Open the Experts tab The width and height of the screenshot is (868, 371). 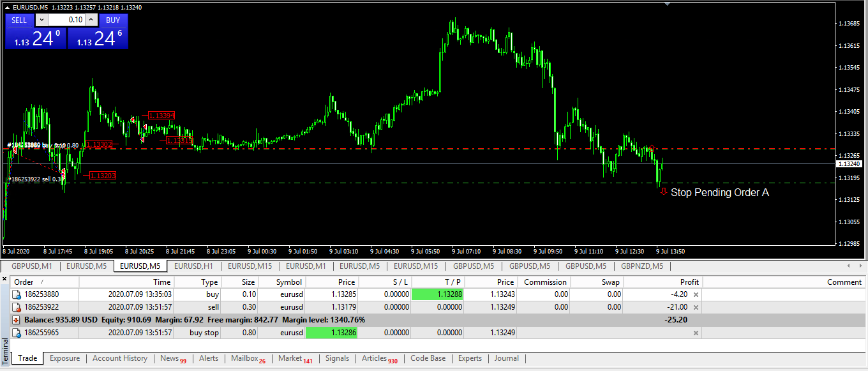point(470,358)
